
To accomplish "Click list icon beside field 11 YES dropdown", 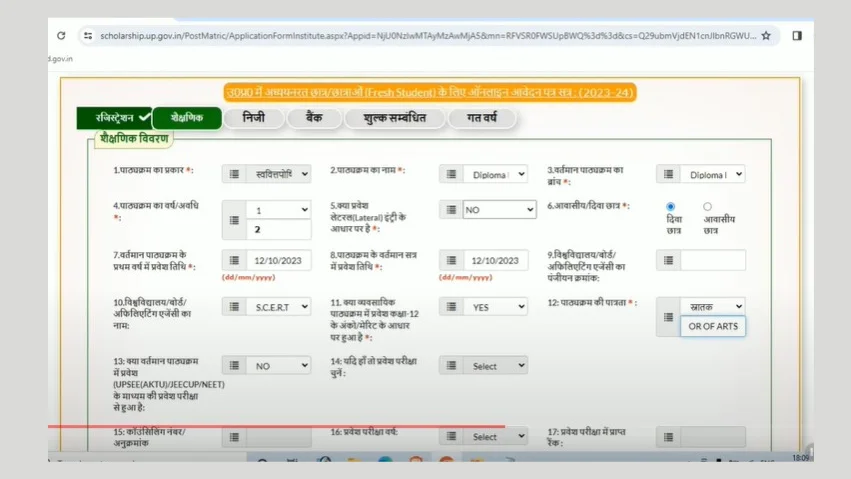I will pyautogui.click(x=451, y=306).
